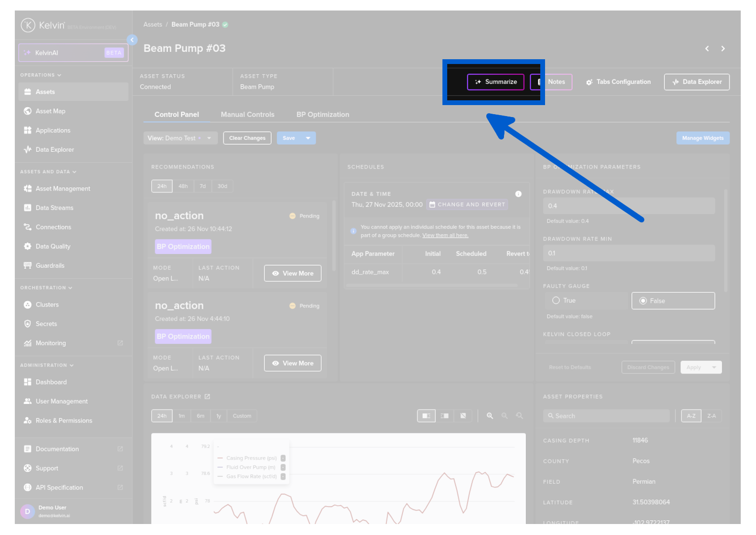Expand the Save button dropdown arrow
The width and height of the screenshot is (756, 535).
click(x=308, y=138)
